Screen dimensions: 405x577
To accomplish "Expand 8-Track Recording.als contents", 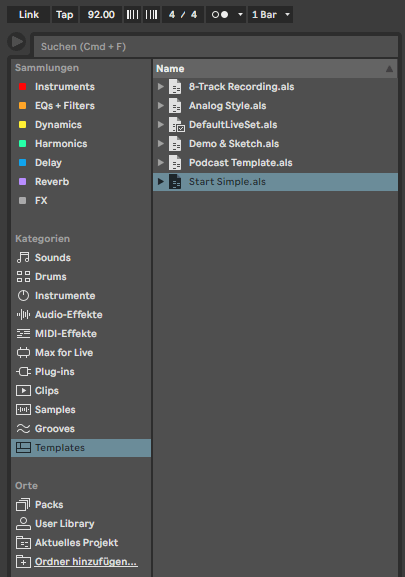I will pyautogui.click(x=160, y=86).
